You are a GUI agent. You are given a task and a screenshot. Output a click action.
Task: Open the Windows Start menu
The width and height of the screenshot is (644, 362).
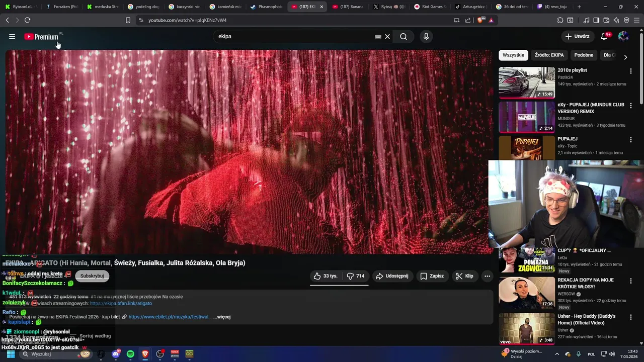pyautogui.click(x=10, y=354)
